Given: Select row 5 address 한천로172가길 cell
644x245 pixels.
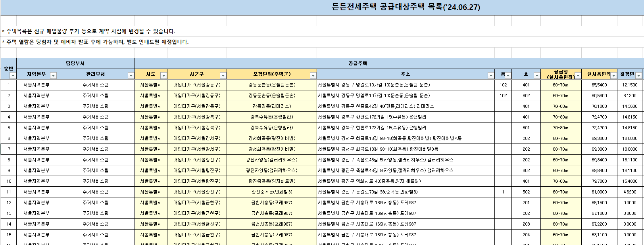Looking at the screenshot, I should click(x=406, y=128).
